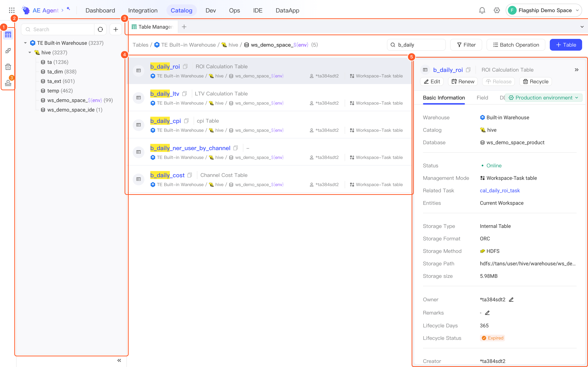588x367 pixels.
Task: Open settings gear in top bar
Action: [x=497, y=10]
